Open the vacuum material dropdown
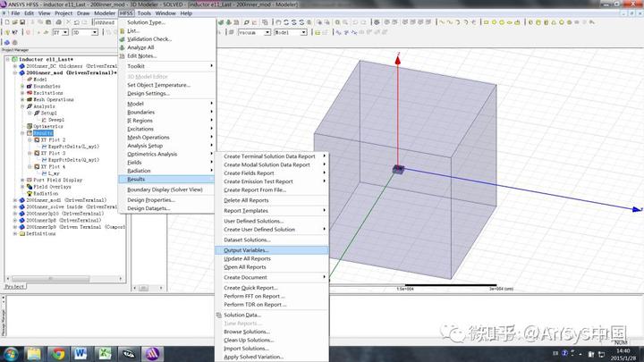This screenshot has height=362, width=644. 267,32
